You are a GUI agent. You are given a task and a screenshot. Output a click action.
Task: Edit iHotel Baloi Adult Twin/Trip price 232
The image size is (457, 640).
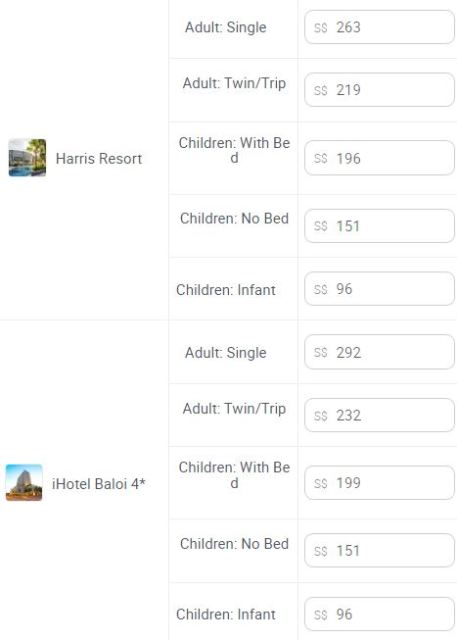coord(379,415)
